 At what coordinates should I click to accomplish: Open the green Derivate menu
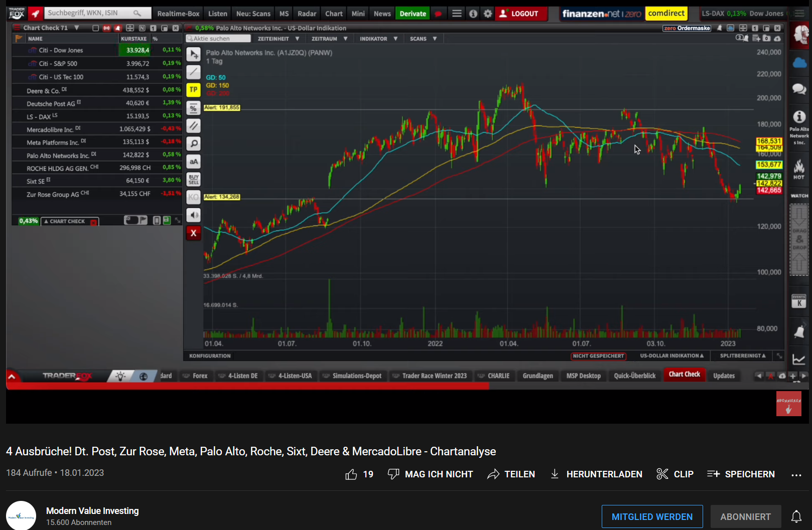coord(413,14)
